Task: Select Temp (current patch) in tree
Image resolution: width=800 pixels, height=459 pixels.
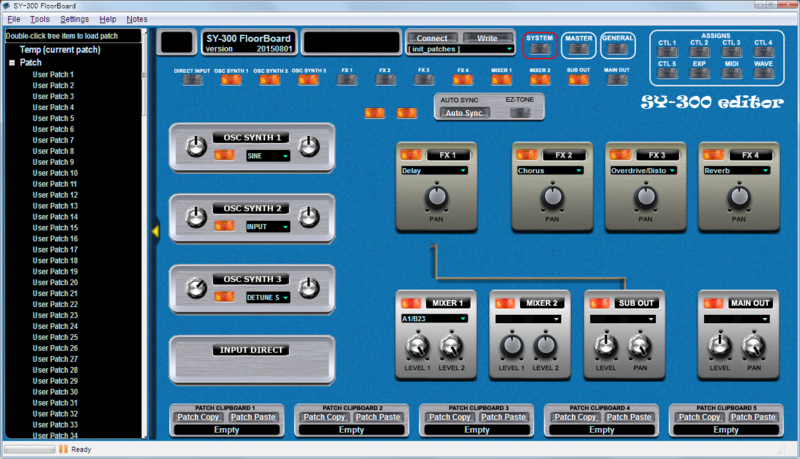Action: point(60,49)
